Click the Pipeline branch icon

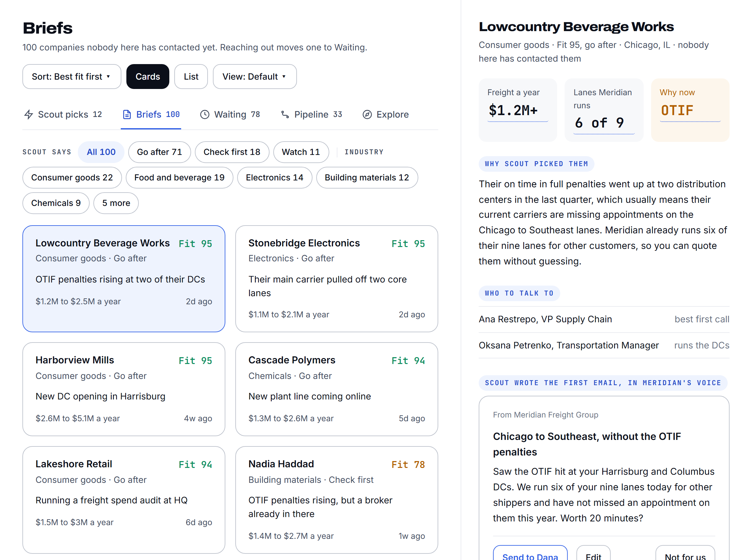[x=285, y=114]
